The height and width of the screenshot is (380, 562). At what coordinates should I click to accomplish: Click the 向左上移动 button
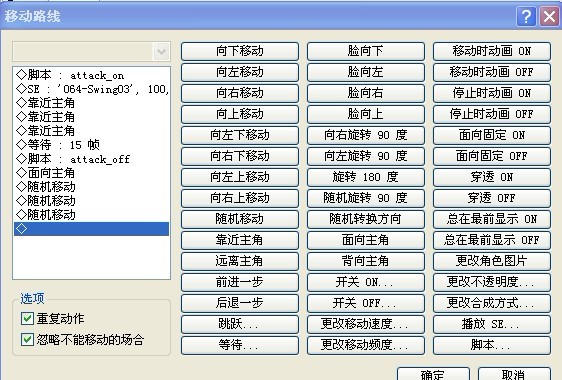point(240,177)
